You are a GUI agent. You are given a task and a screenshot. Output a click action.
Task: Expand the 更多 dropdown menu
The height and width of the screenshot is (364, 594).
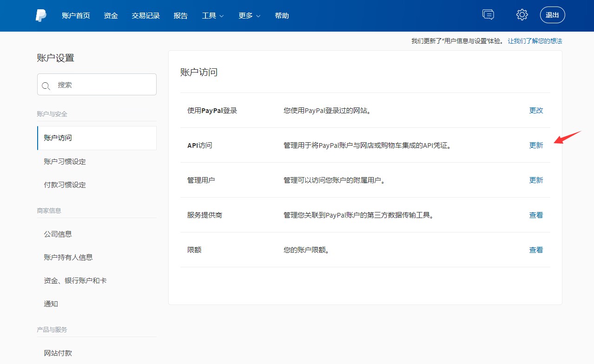coord(250,15)
